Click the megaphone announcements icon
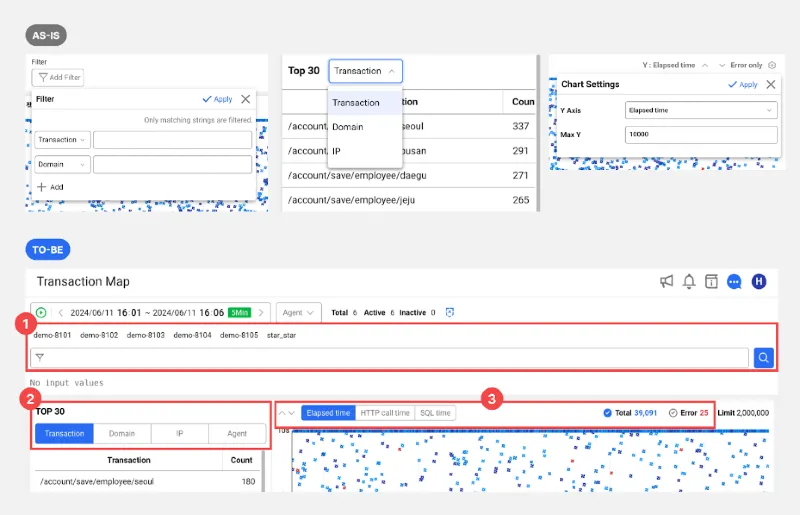The width and height of the screenshot is (800, 515). pos(666,281)
